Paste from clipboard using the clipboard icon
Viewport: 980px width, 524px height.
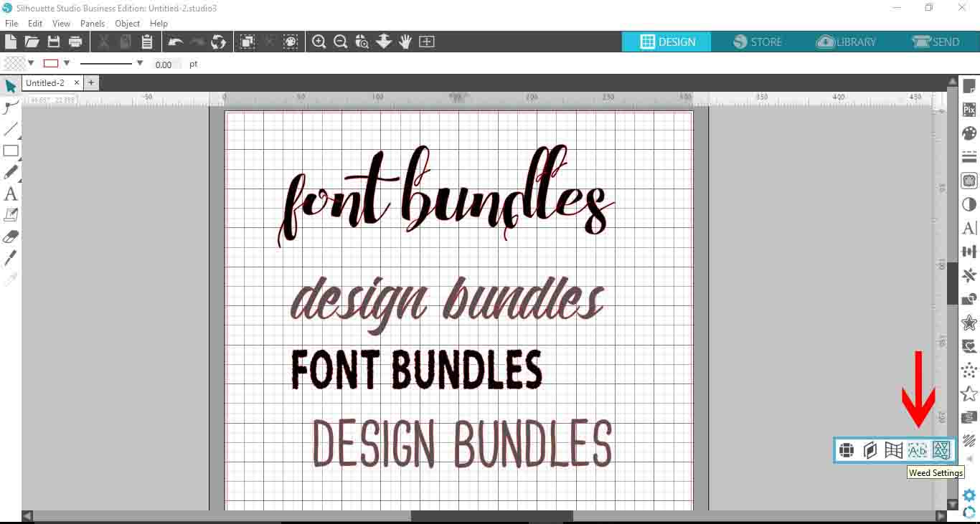tap(147, 42)
